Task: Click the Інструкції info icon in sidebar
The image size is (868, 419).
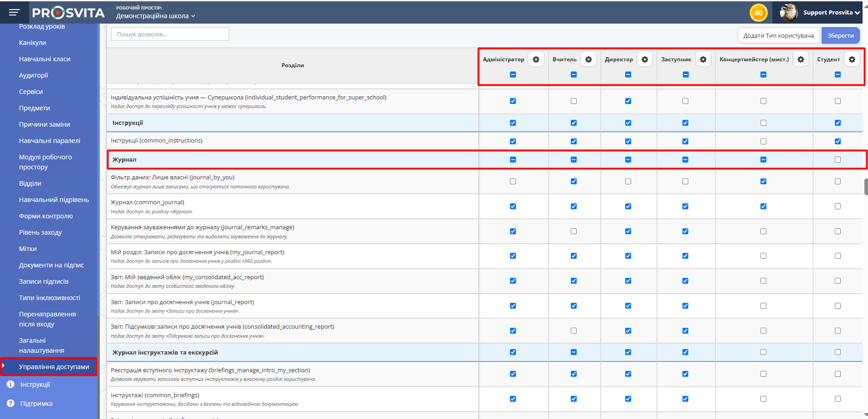Action: pyautogui.click(x=10, y=384)
